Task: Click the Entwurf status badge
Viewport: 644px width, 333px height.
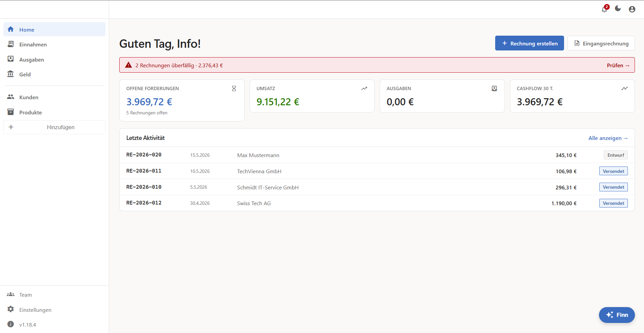Action: 615,155
